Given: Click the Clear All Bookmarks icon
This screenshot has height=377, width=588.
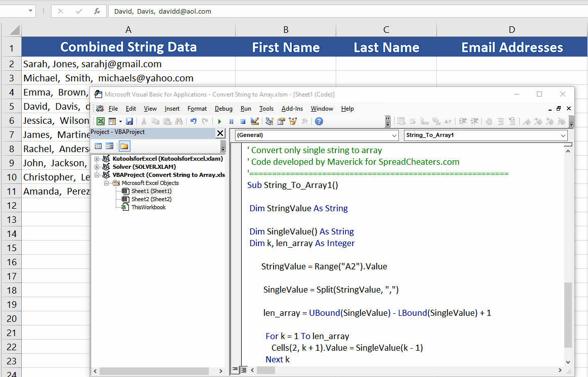Looking at the screenshot, I should pyautogui.click(x=562, y=121).
